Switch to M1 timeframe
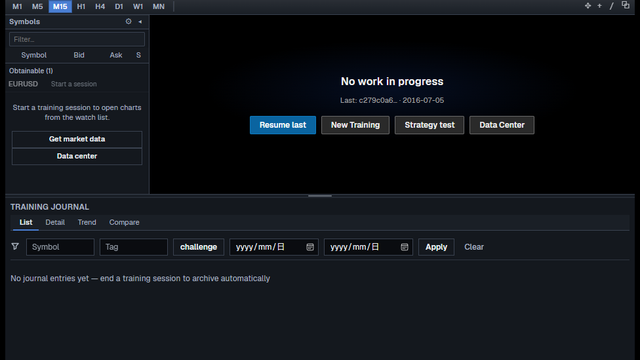This screenshot has height=360, width=640. coord(17,7)
